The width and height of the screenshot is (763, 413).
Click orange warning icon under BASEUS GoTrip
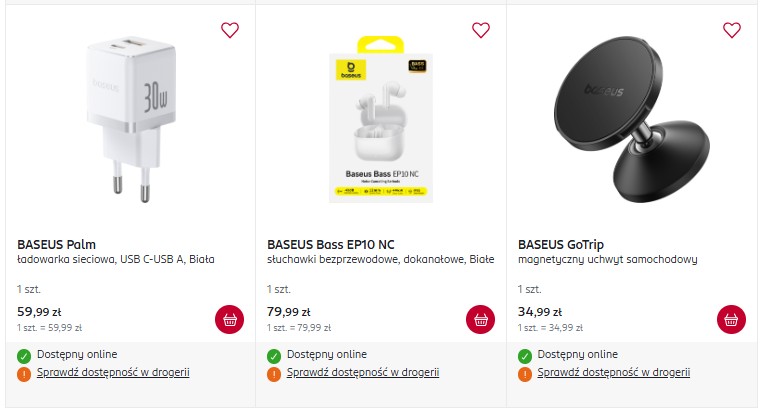pyautogui.click(x=525, y=374)
